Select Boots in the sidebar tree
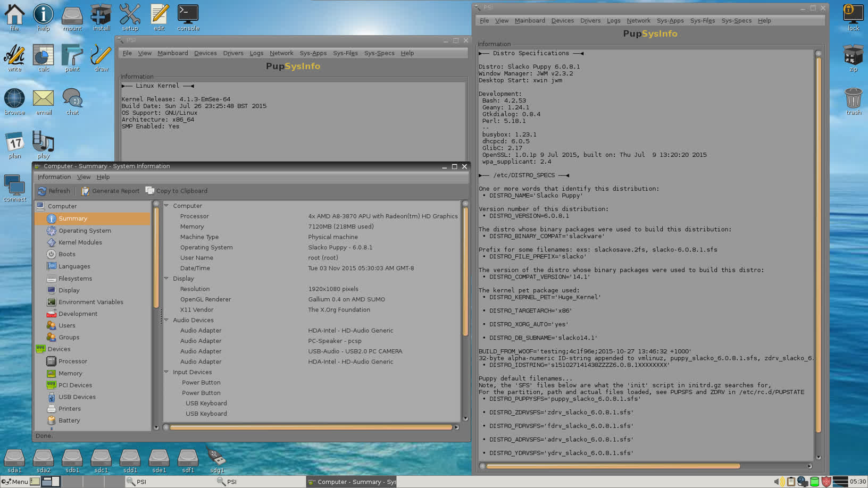Viewport: 868px width, 488px height. (66, 254)
